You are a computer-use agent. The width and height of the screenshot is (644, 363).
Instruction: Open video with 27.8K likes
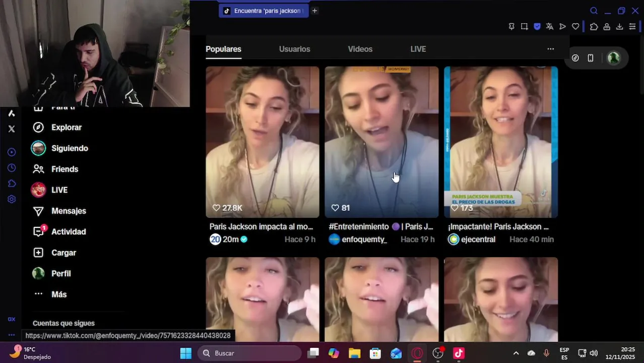click(262, 142)
